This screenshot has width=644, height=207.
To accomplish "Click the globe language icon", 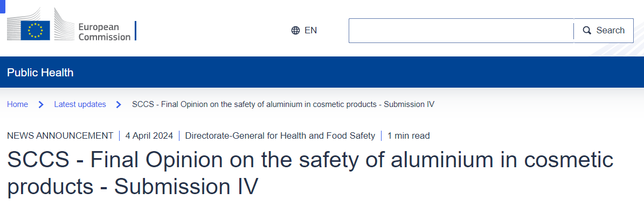I will point(295,30).
